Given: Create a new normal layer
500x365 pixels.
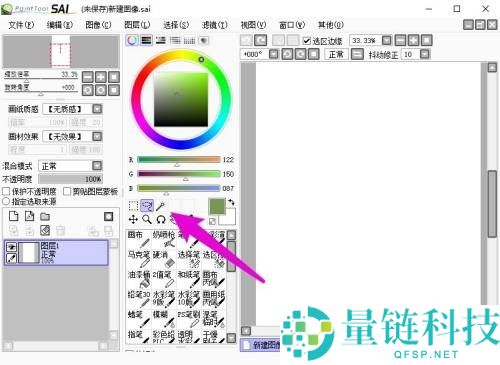Looking at the screenshot, I should [13, 216].
